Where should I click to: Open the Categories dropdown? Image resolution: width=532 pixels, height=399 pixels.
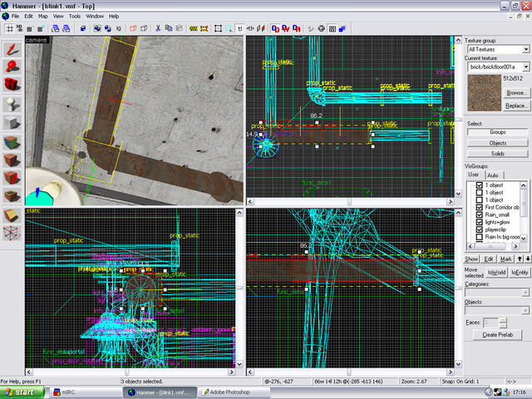click(x=525, y=293)
